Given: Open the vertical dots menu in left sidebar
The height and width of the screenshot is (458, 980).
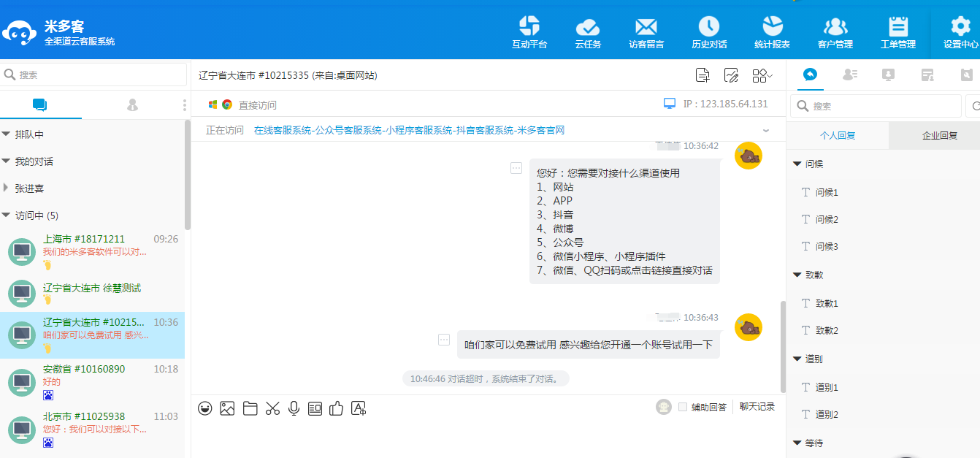Looking at the screenshot, I should tap(185, 105).
